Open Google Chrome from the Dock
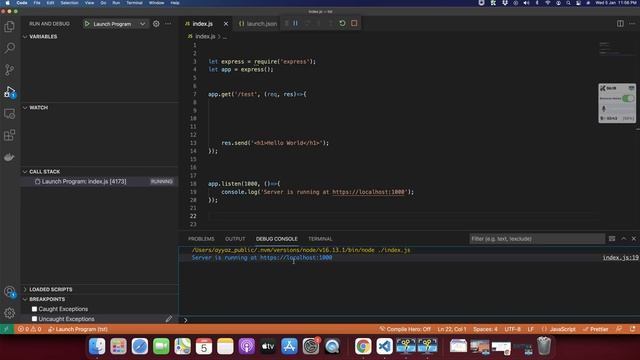The image size is (640, 360). (x=363, y=346)
